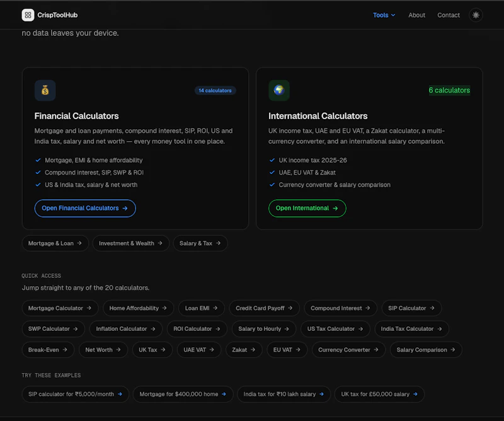Image resolution: width=504 pixels, height=421 pixels.
Task: Click the TRY THESE EXAMPLES section label
Action: 51,376
